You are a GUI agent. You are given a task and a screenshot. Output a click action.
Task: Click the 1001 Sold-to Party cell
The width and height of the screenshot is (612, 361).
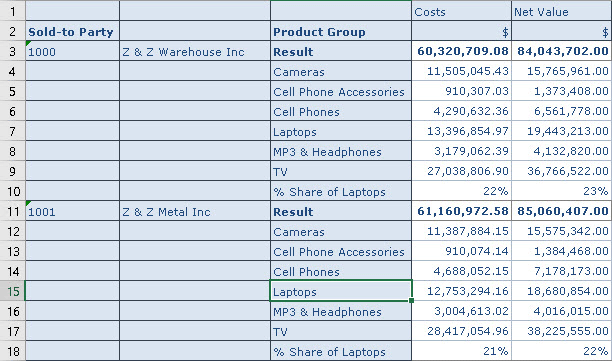click(x=72, y=211)
